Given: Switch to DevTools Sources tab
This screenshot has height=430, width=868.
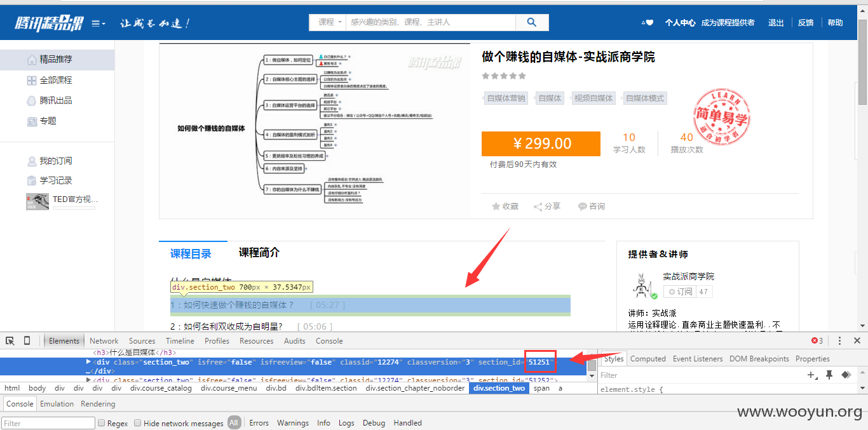Looking at the screenshot, I should coord(142,341).
